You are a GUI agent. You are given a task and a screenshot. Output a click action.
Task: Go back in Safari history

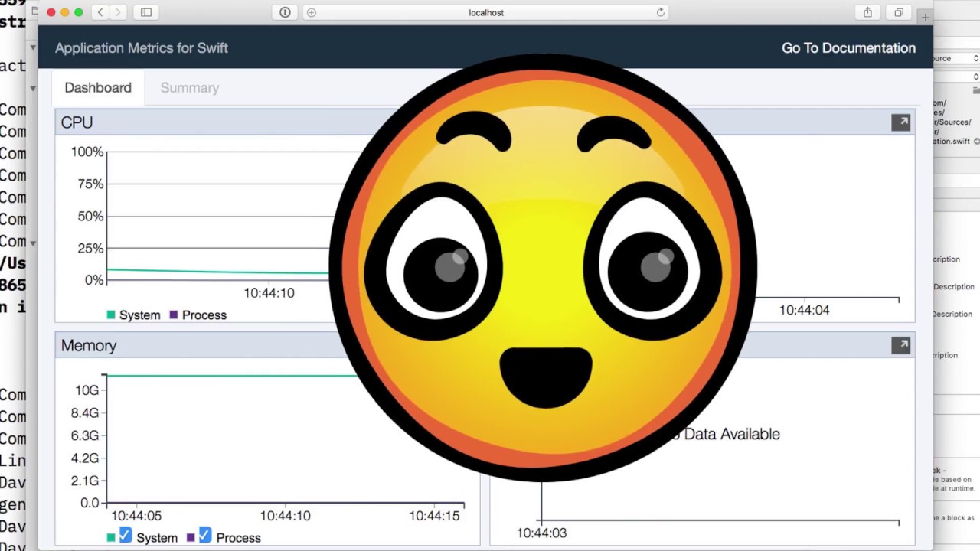(100, 12)
